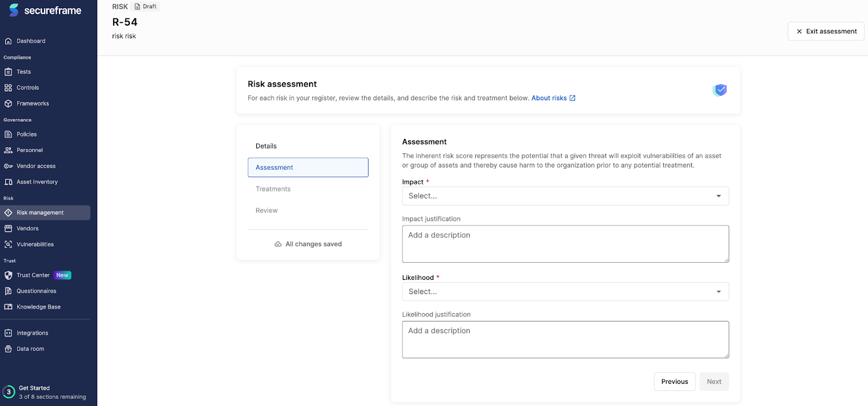The width and height of the screenshot is (868, 406).
Task: Click the Integrations code icon
Action: (x=8, y=333)
